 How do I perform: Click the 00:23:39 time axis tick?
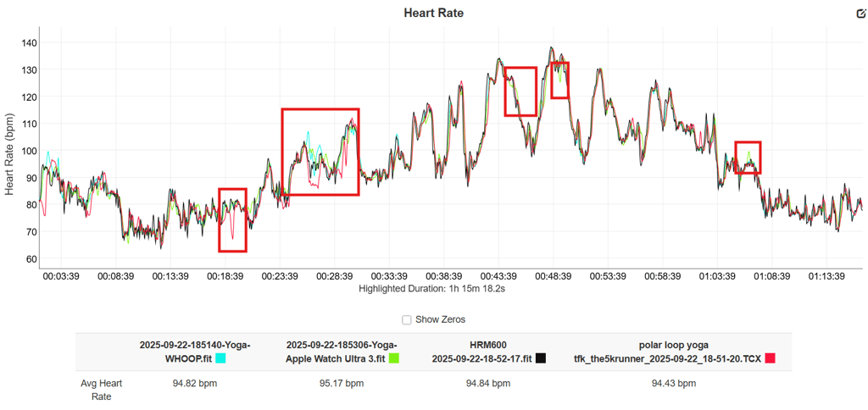tap(280, 276)
